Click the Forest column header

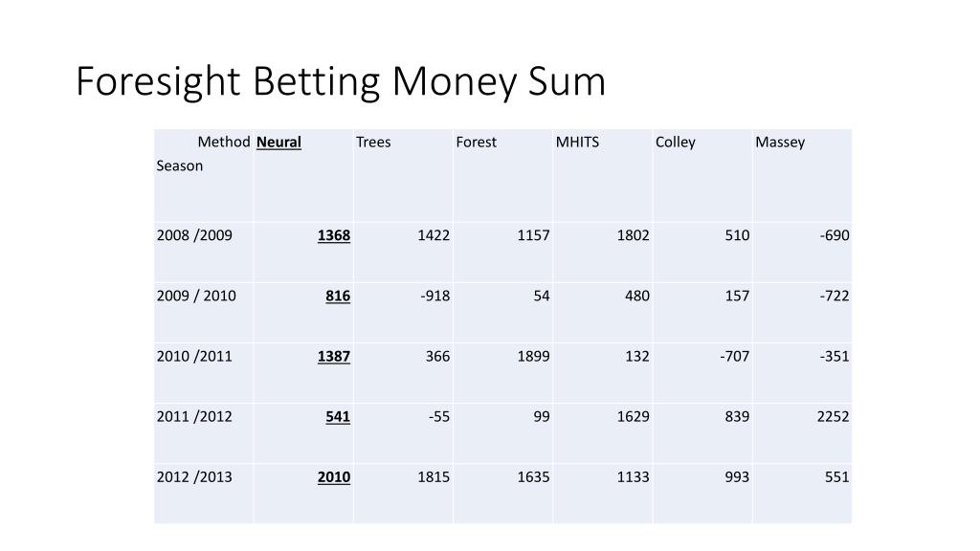(477, 143)
